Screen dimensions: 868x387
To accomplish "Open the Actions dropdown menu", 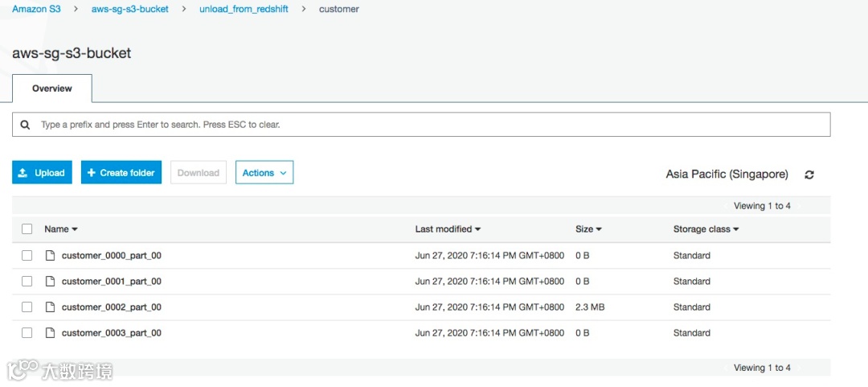I will 264,172.
